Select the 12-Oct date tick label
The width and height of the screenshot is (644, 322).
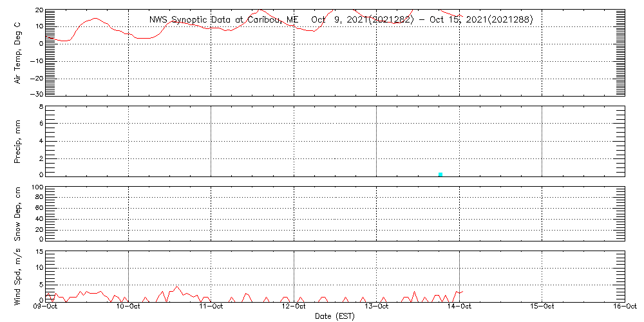[294, 307]
